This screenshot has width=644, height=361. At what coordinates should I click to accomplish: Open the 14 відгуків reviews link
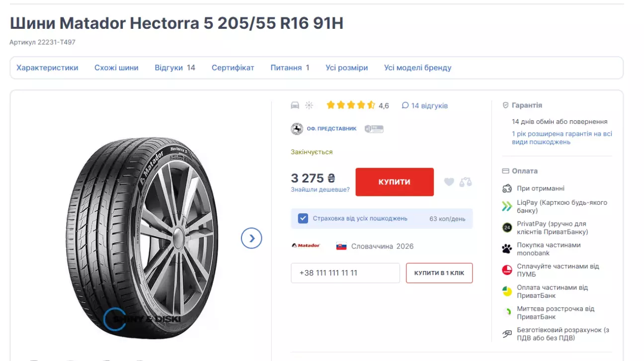click(x=425, y=105)
